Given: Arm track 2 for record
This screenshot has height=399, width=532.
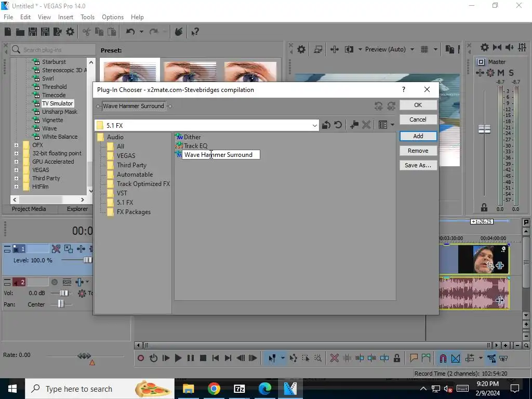Looking at the screenshot, I should [x=54, y=282].
